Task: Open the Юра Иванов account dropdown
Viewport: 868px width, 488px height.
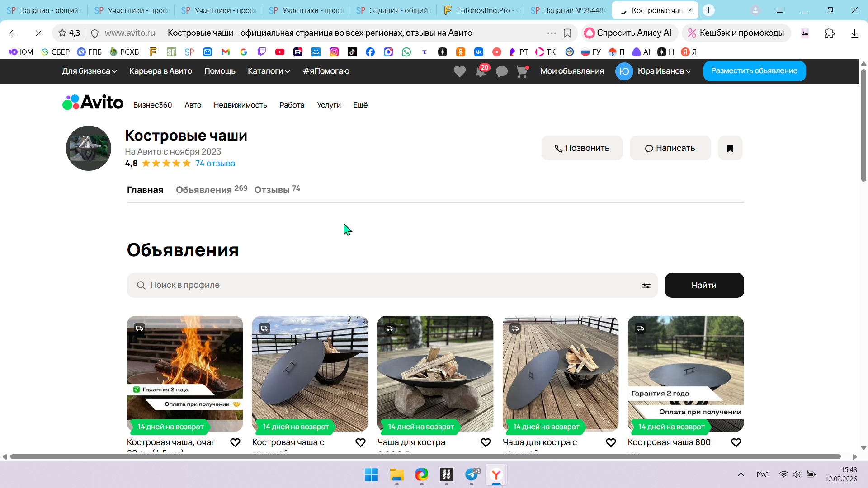Action: (664, 71)
